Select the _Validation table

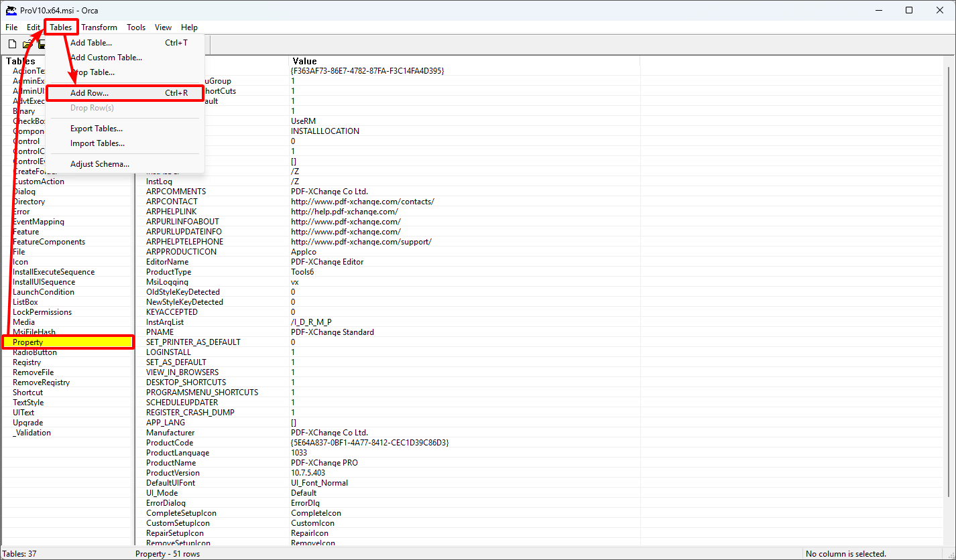click(x=32, y=433)
